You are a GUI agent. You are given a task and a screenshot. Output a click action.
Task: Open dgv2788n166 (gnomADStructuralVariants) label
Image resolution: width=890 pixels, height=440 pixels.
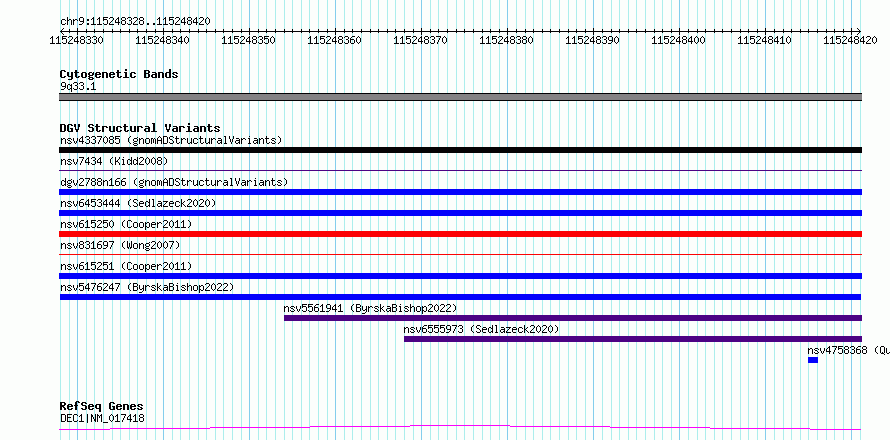point(174,182)
